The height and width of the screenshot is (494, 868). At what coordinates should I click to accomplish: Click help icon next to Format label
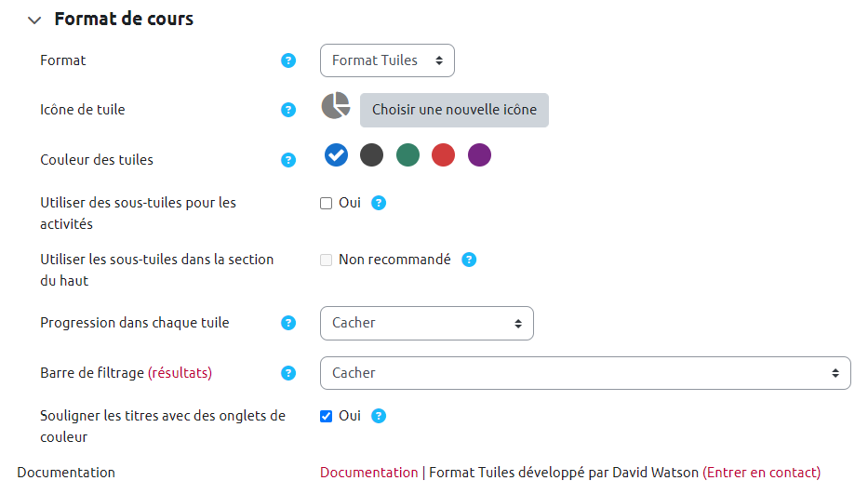288,60
